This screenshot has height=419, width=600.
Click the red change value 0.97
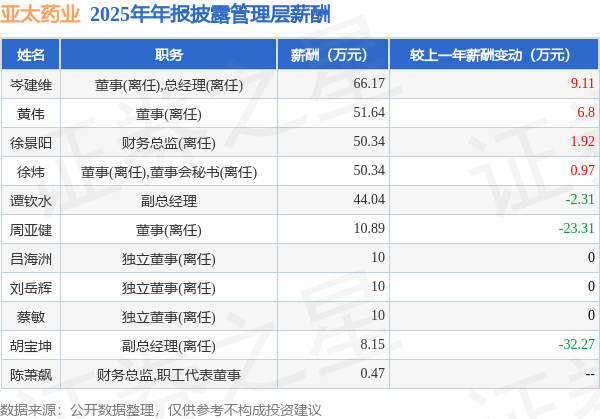[x=582, y=170]
